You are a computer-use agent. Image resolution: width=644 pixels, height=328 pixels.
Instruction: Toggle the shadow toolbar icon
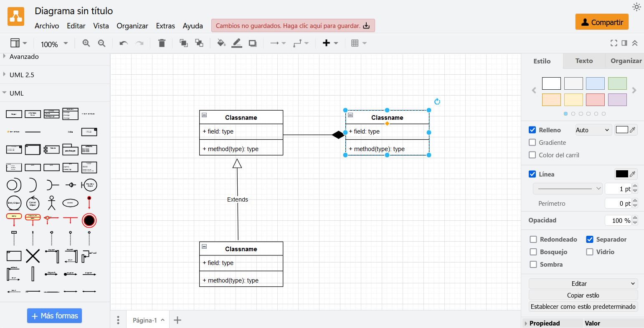pos(253,43)
